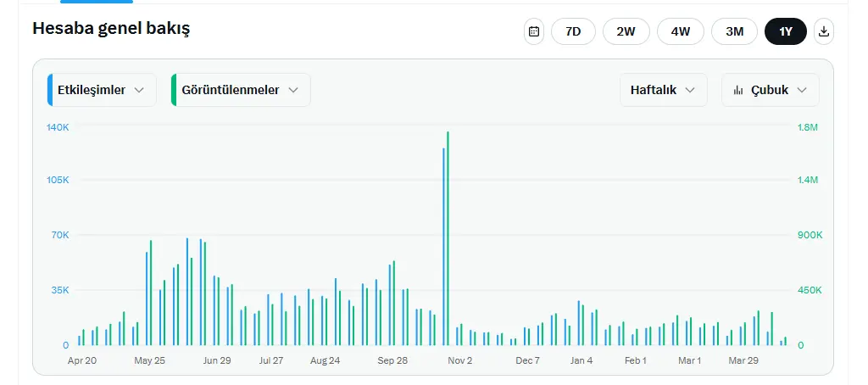
Task: Click the Jun 29 axis label
Action: [x=217, y=360]
